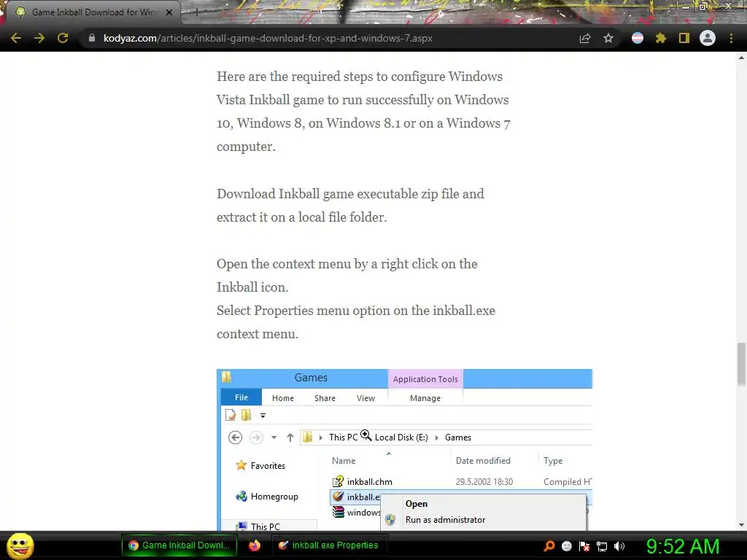Open Extensions puzzle menu
747x560 pixels.
click(x=661, y=38)
